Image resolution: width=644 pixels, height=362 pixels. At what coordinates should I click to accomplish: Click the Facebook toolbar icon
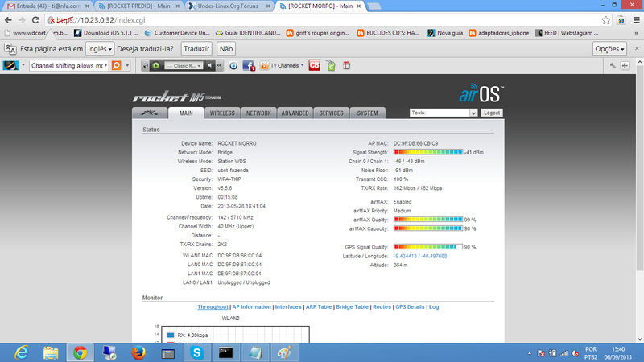pos(249,66)
